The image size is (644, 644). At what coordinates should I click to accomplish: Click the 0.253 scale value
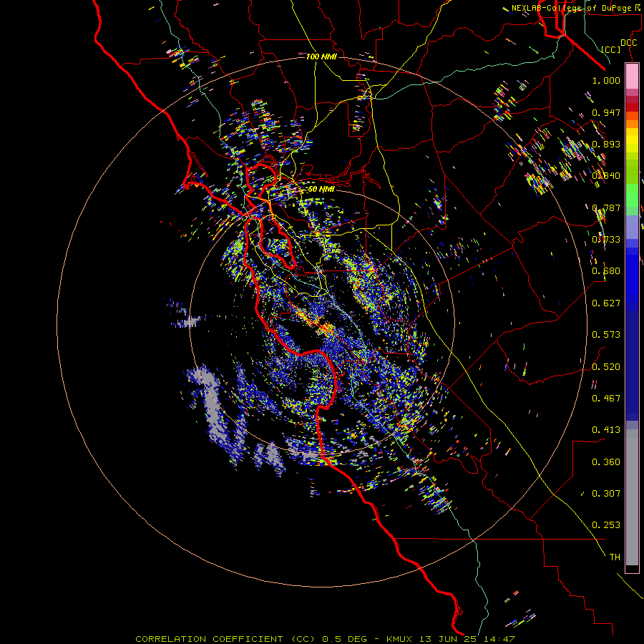[606, 525]
